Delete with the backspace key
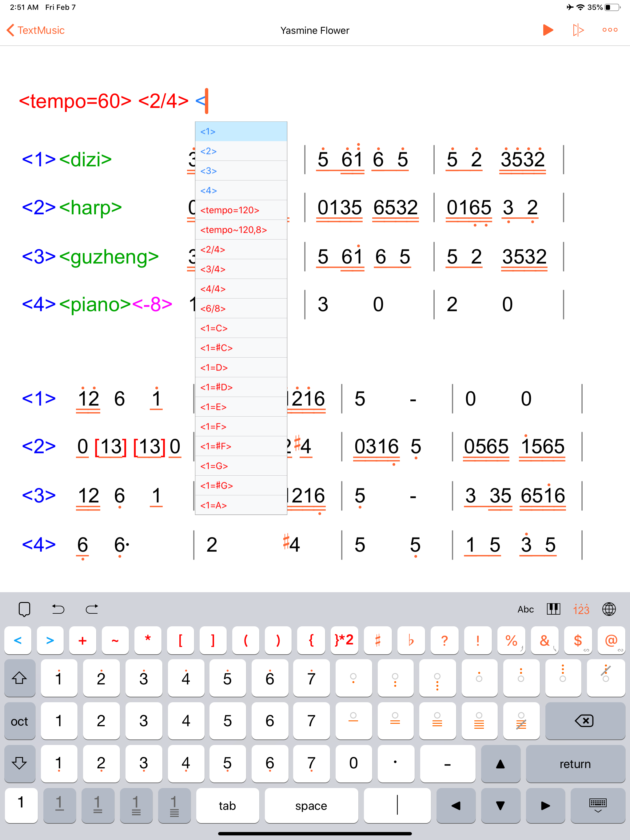 tap(585, 721)
